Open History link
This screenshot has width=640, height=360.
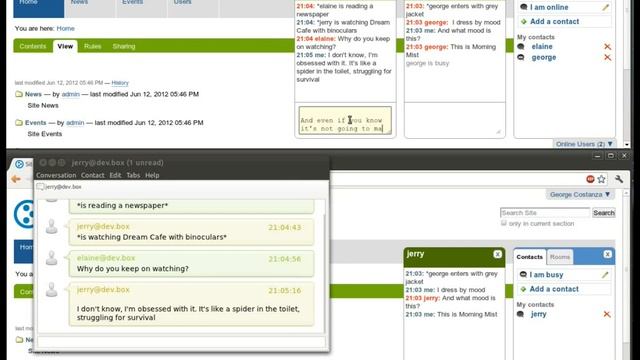click(x=120, y=83)
